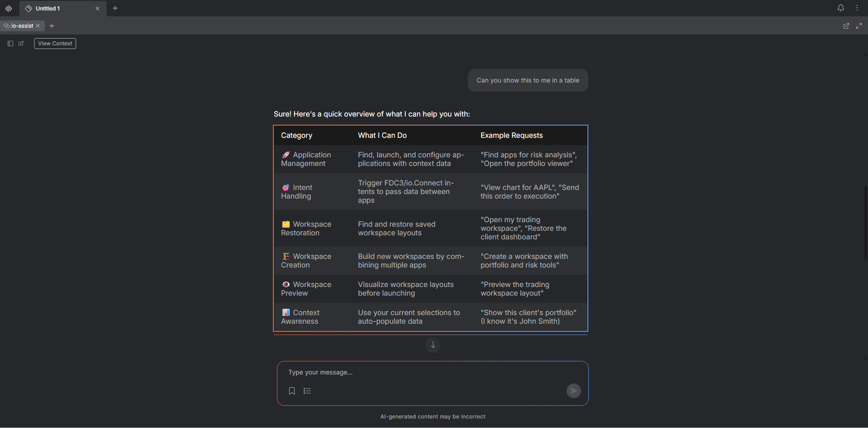Image resolution: width=868 pixels, height=428 pixels.
Task: Click the Intent Handling cell
Action: point(312,192)
